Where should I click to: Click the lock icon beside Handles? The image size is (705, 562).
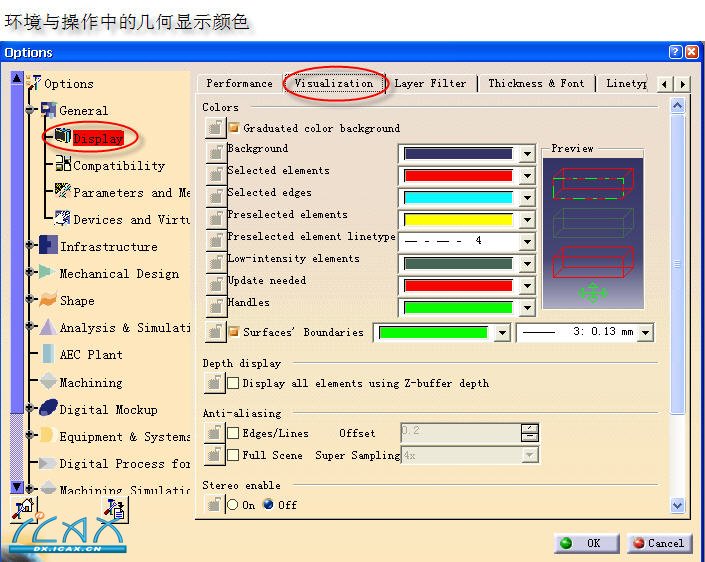[215, 306]
